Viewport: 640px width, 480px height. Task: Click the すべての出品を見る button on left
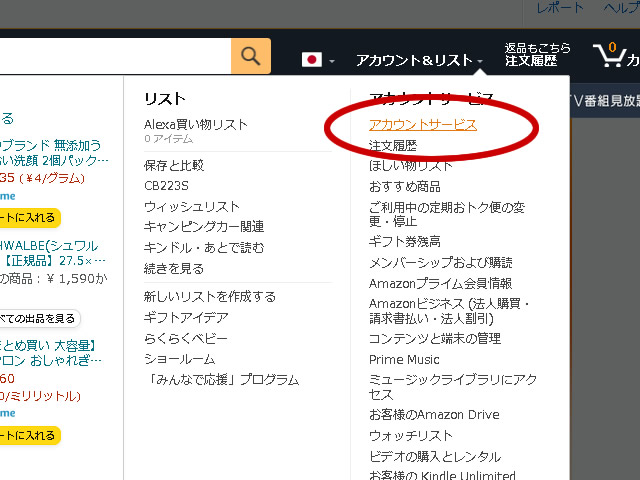click(x=40, y=318)
